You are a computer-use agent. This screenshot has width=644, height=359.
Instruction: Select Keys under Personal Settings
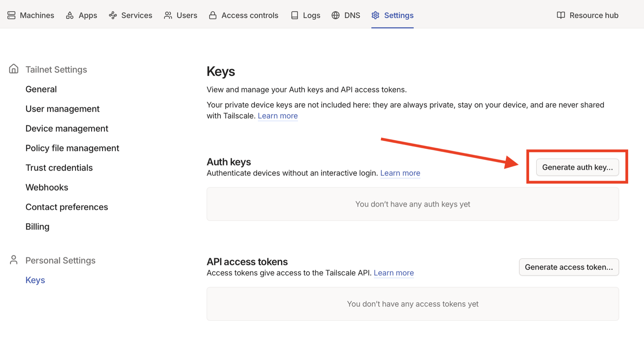[x=35, y=280]
